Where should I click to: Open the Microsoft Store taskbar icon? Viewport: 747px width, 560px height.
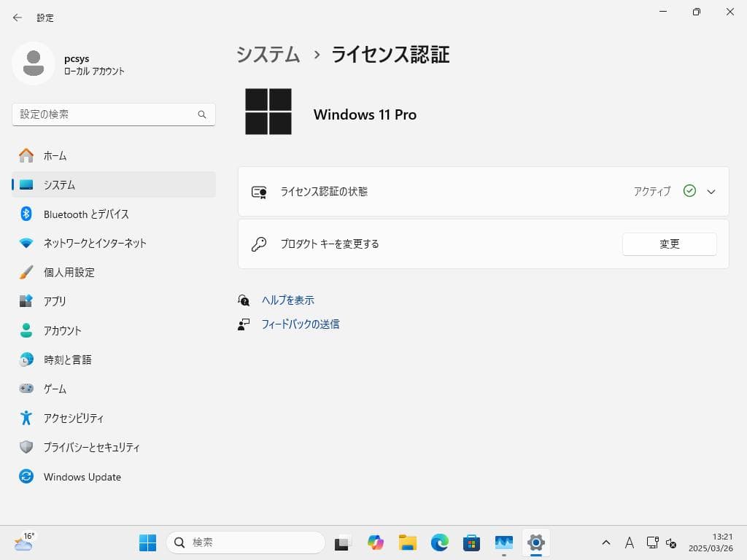pos(471,542)
